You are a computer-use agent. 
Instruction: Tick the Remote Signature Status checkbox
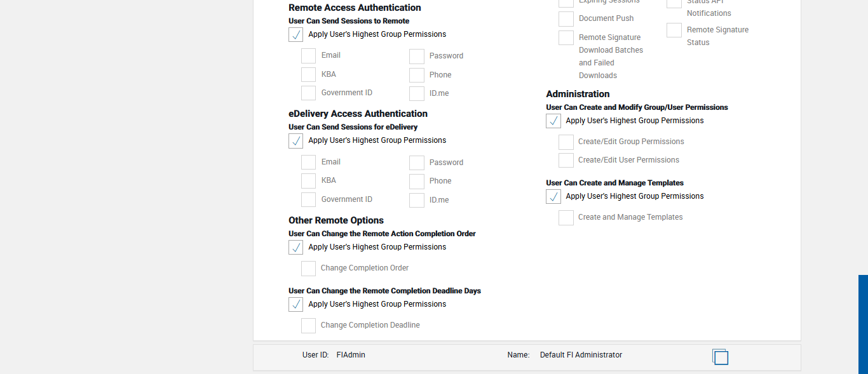[x=674, y=30]
